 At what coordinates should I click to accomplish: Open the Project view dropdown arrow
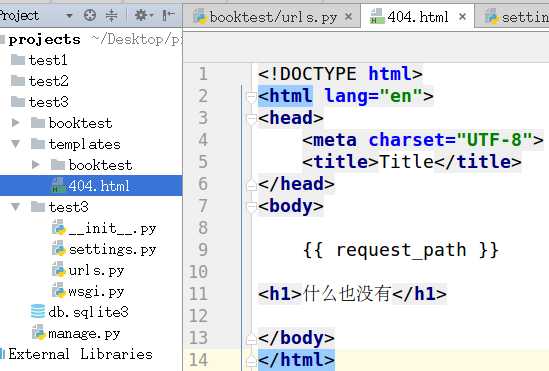(69, 16)
